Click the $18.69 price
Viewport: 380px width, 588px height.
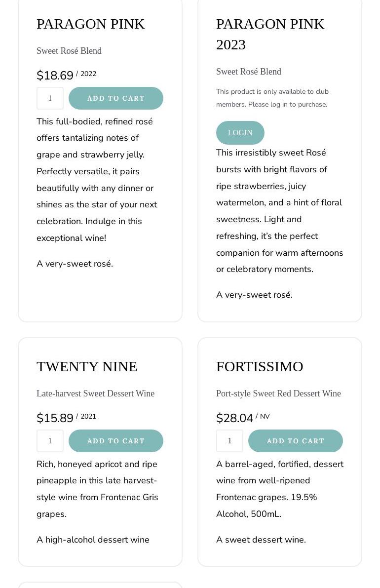click(55, 76)
